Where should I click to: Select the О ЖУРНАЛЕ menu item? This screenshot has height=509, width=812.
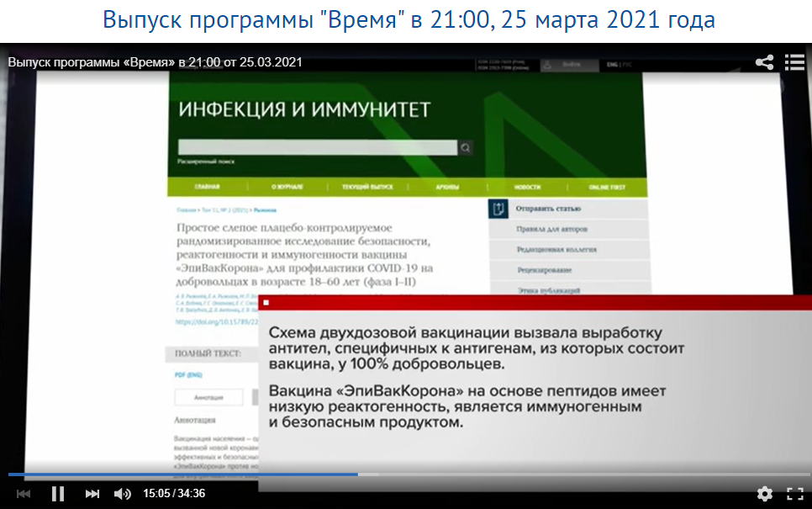(286, 187)
